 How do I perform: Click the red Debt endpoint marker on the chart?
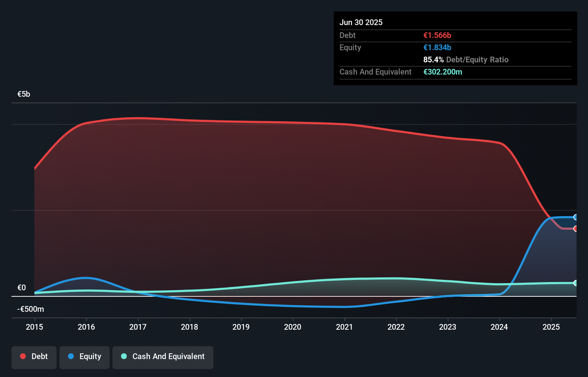pos(575,228)
